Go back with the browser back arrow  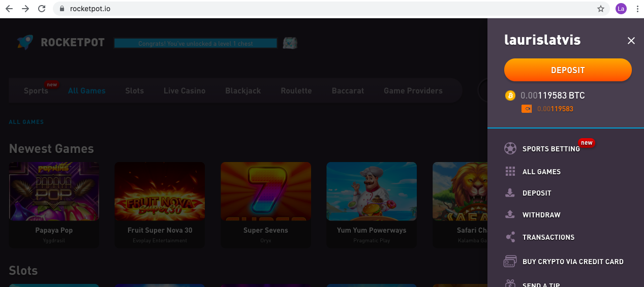tap(9, 9)
